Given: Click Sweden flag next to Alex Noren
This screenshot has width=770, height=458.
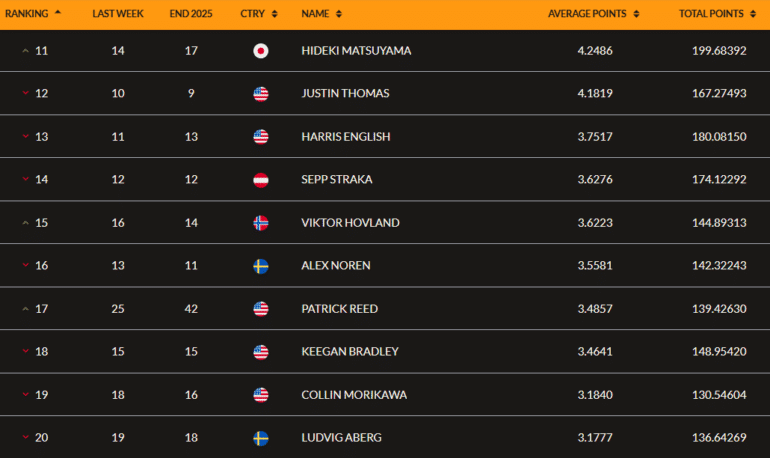Looking at the screenshot, I should (261, 266).
